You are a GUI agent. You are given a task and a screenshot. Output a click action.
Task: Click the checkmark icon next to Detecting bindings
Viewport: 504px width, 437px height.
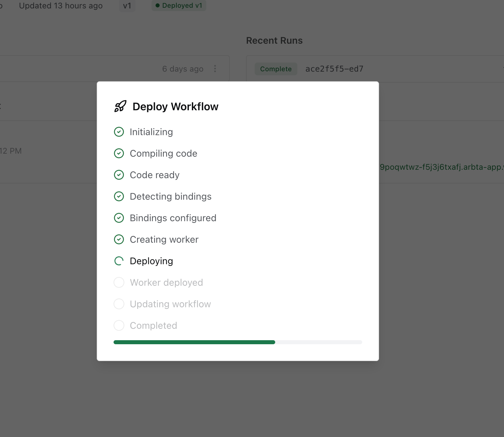pos(119,196)
